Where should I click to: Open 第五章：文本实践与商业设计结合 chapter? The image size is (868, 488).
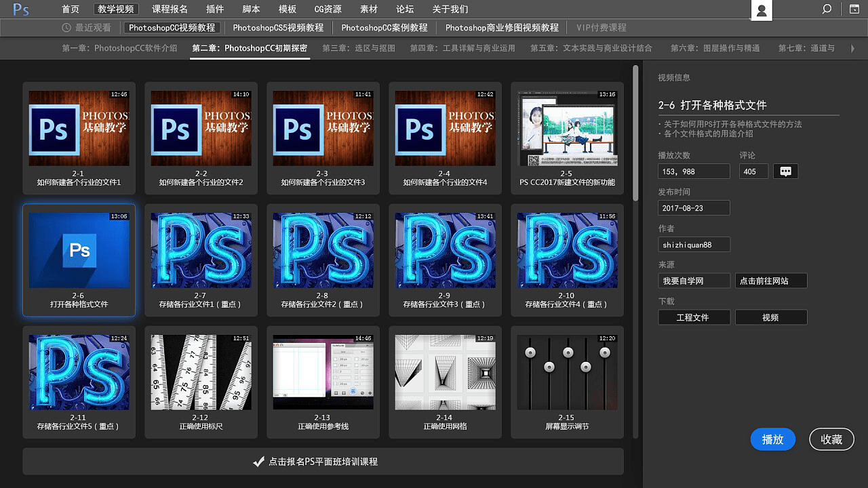591,48
